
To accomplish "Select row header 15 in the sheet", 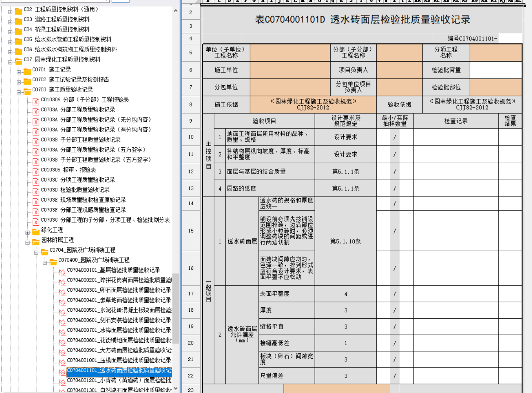I will 191,231.
